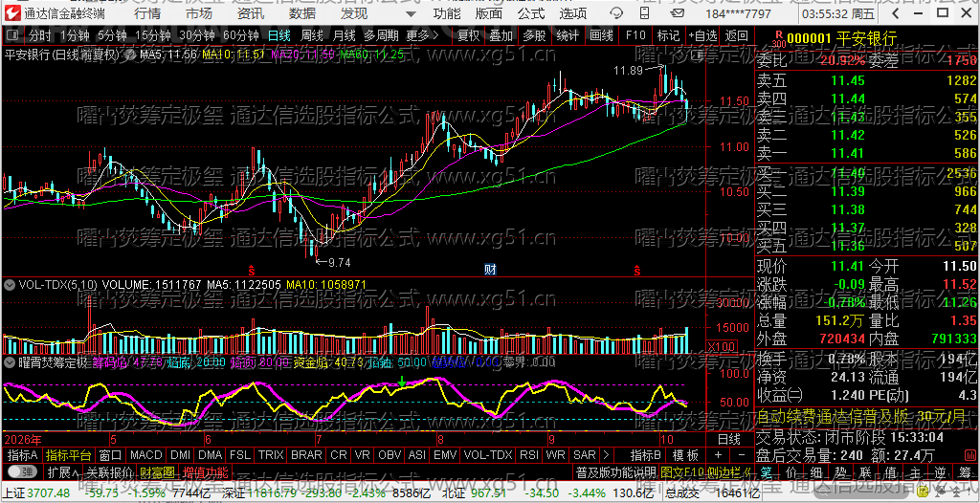This screenshot has height=503, width=980.
Task: Open the 增值功能 link
Action: coord(205,471)
